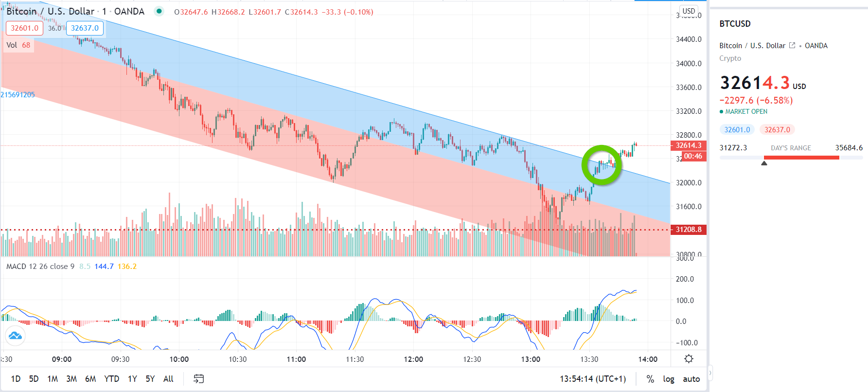Click the red Sell 32601.0 button
Viewport: 868px width, 392px height.
pos(24,28)
